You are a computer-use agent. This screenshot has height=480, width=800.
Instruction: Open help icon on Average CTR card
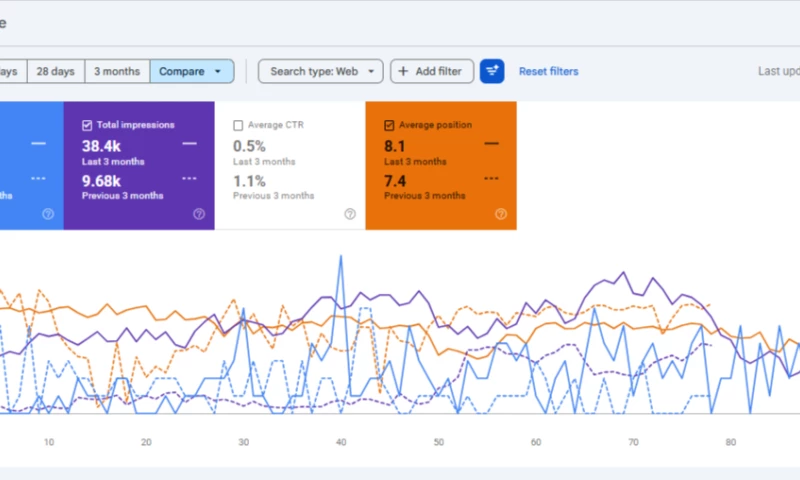click(x=350, y=214)
